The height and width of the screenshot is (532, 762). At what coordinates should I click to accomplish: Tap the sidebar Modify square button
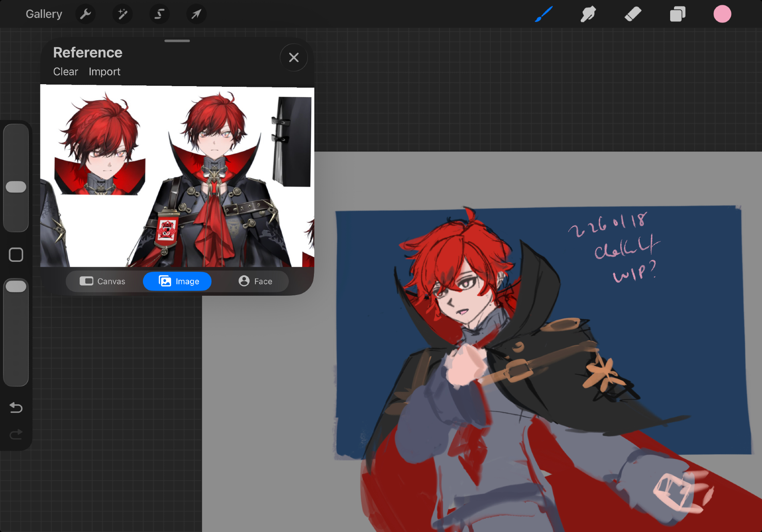pos(16,255)
